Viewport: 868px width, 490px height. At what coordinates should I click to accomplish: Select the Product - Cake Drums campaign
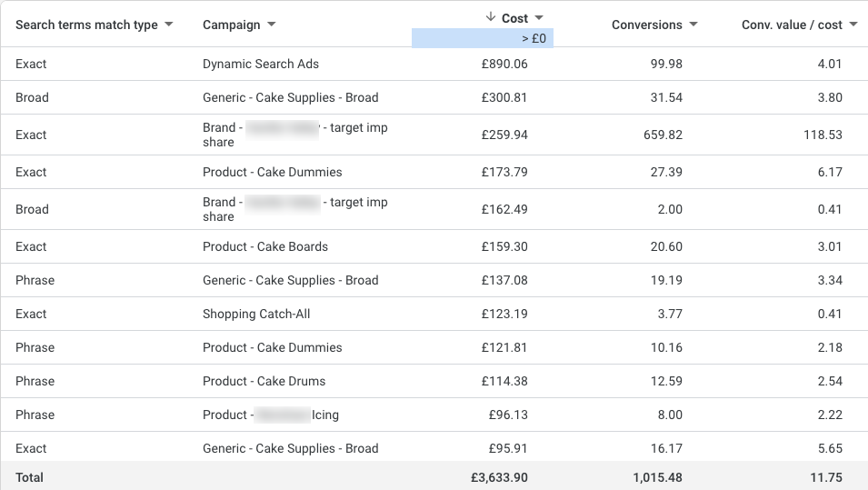(264, 381)
